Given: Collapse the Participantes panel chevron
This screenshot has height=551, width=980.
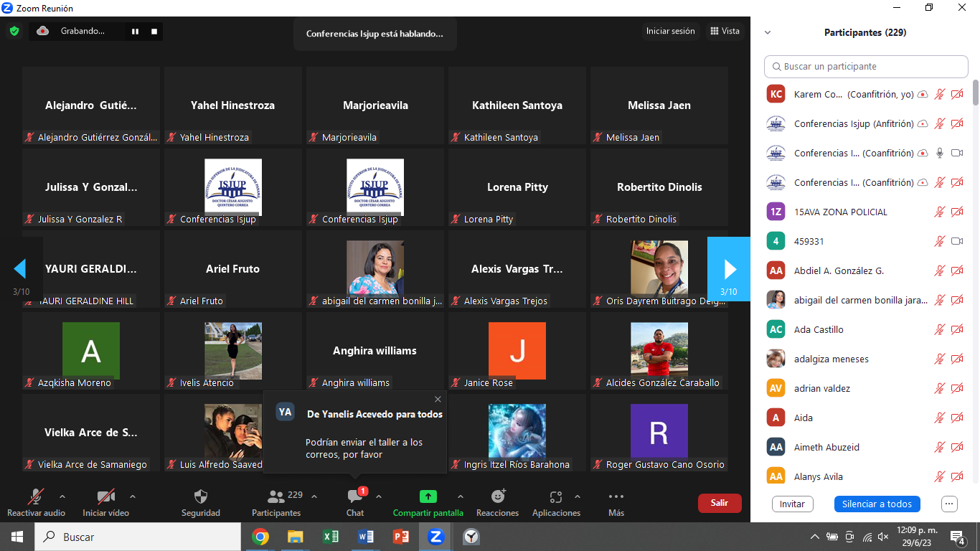Looking at the screenshot, I should tap(768, 32).
